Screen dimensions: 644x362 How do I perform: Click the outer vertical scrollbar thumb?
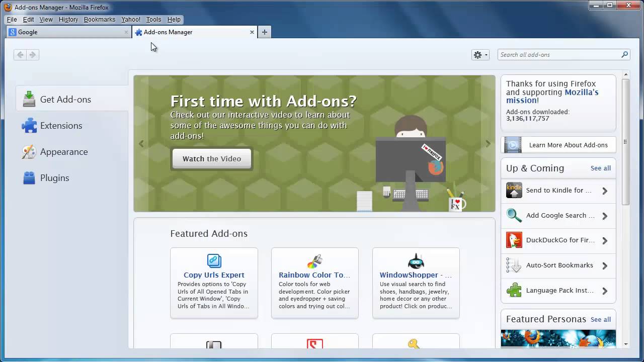pyautogui.click(x=626, y=142)
